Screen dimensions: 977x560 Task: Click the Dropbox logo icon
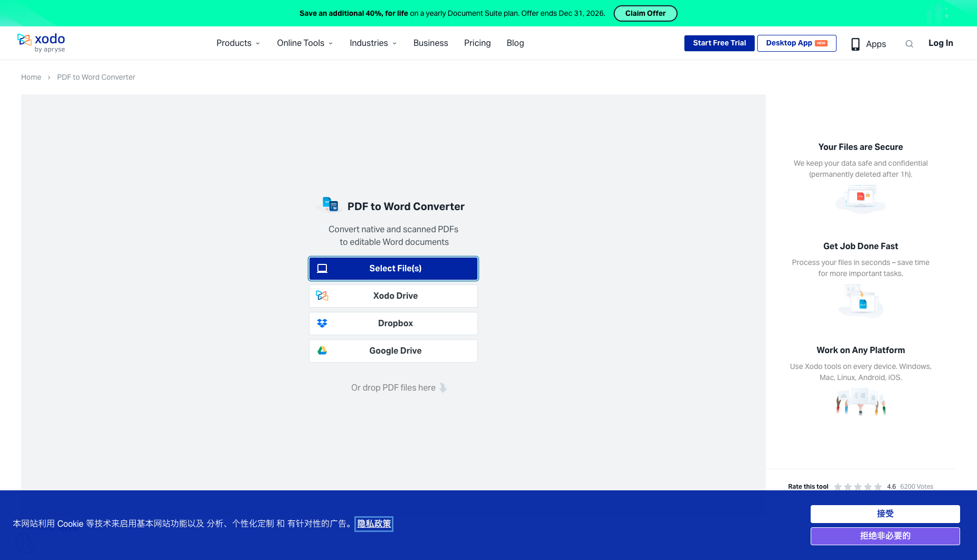pyautogui.click(x=322, y=323)
